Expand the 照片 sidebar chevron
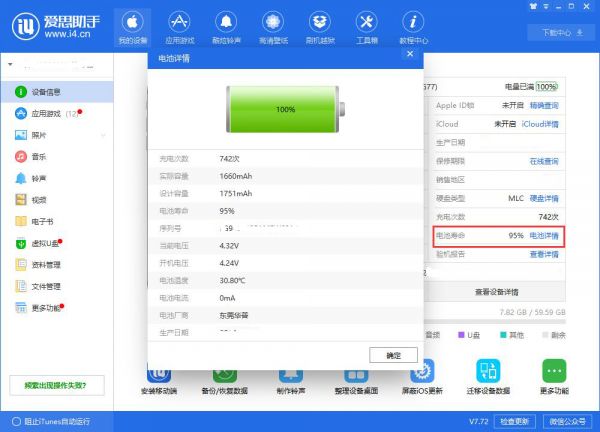This screenshot has width=600, height=432. coord(103,135)
